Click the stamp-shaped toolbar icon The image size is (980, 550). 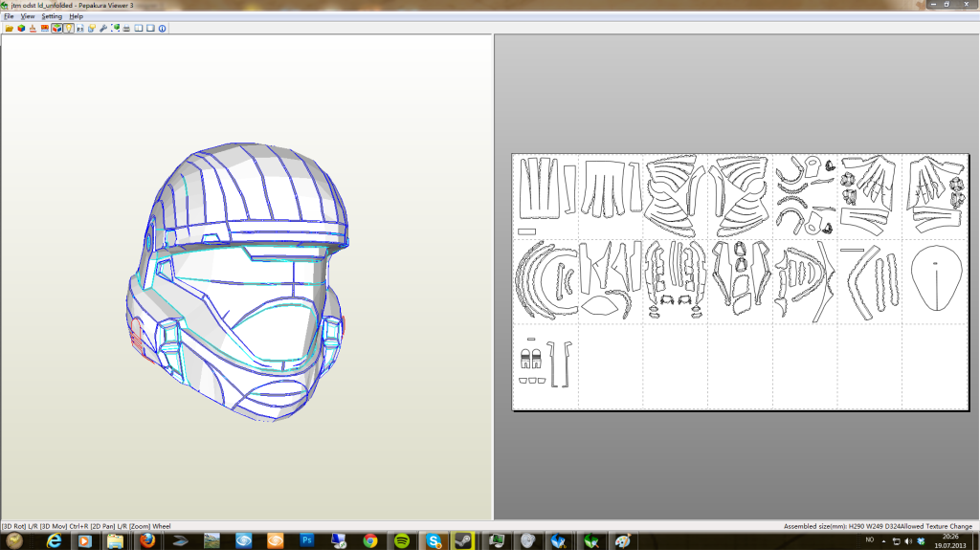click(33, 28)
